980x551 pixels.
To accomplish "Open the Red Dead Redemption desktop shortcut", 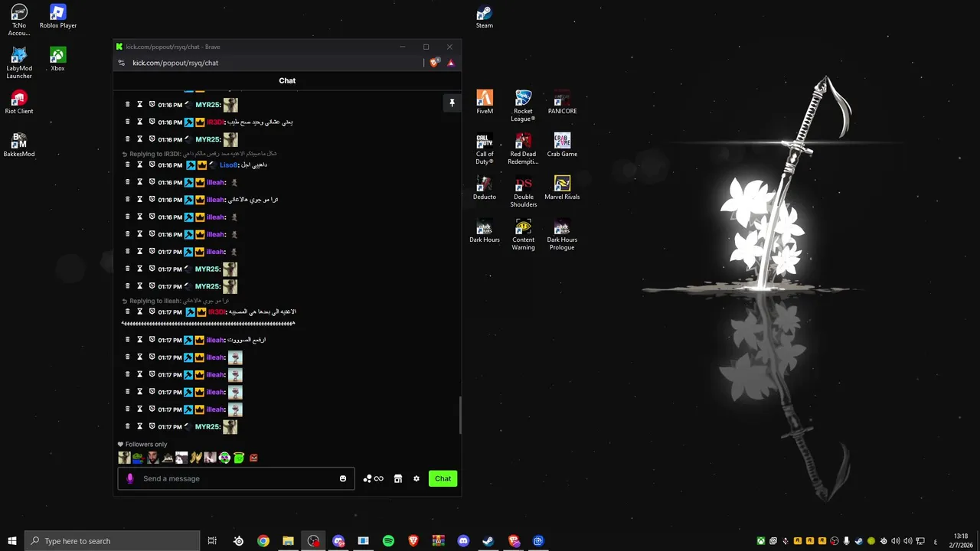I will pyautogui.click(x=523, y=148).
